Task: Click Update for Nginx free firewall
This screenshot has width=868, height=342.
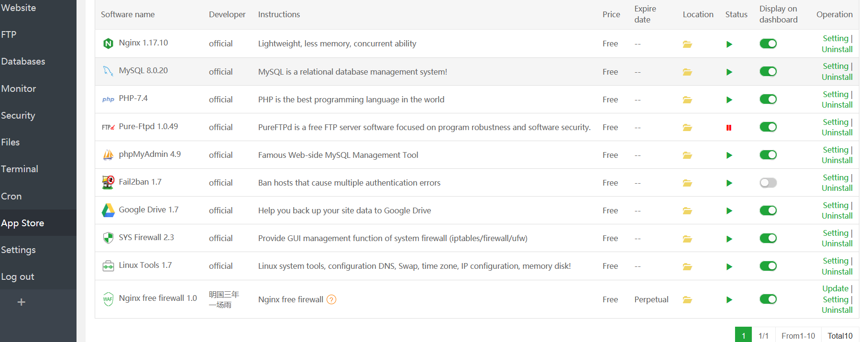Action: click(835, 289)
